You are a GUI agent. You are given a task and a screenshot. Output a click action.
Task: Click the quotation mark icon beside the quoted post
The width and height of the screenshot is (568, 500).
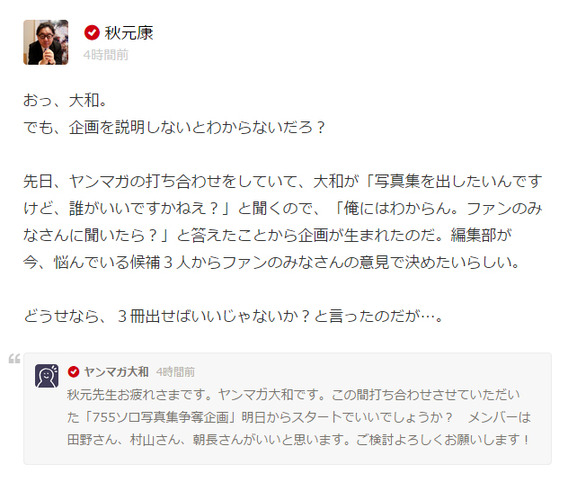pyautogui.click(x=14, y=359)
